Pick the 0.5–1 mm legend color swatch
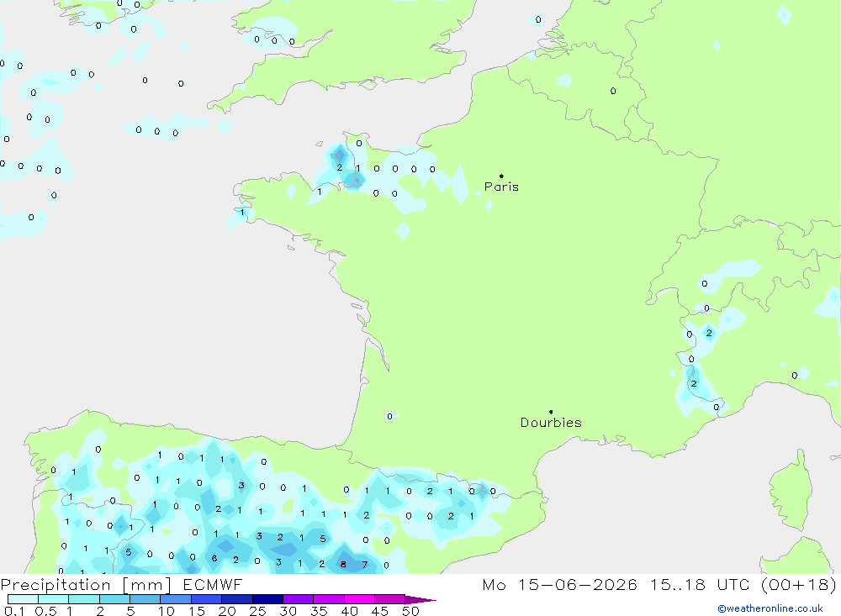Viewport: 841px width, 616px height. 54,599
